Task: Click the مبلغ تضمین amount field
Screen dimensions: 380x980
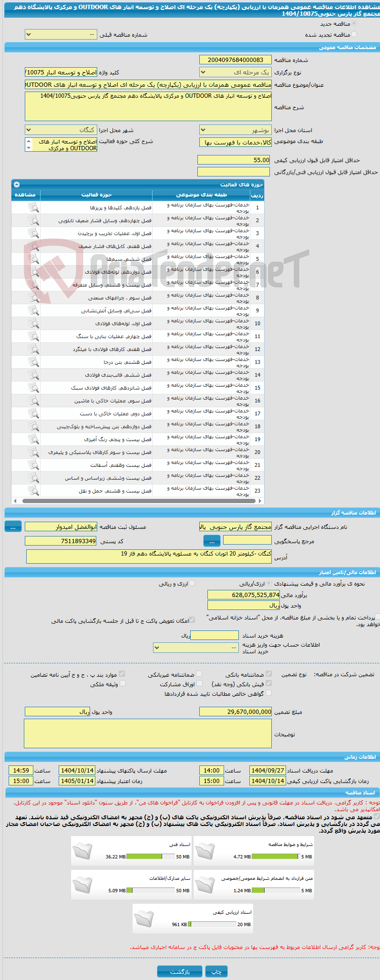Action: [236, 712]
